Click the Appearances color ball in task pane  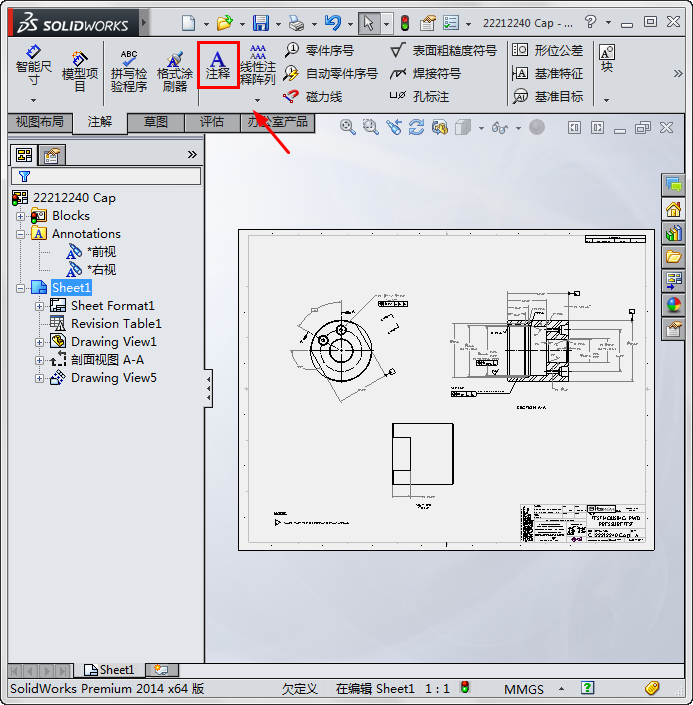[674, 304]
